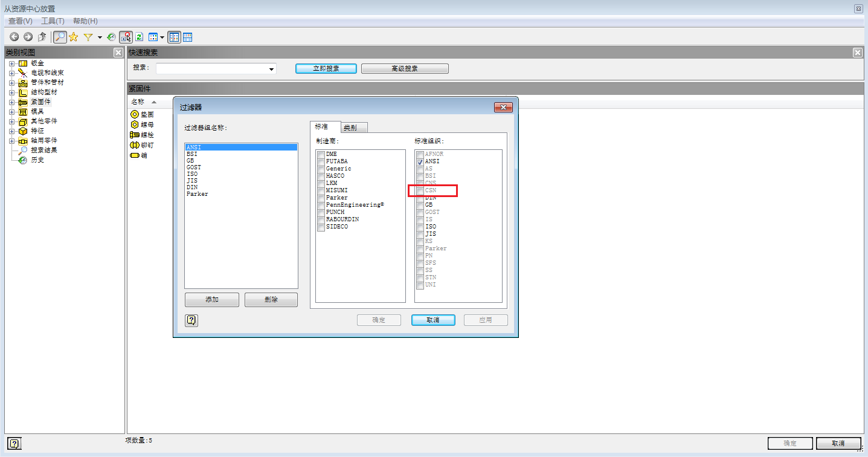Toggle the auto-drop cursor toolbar icon
Image resolution: width=868 pixels, height=457 pixels.
[126, 37]
